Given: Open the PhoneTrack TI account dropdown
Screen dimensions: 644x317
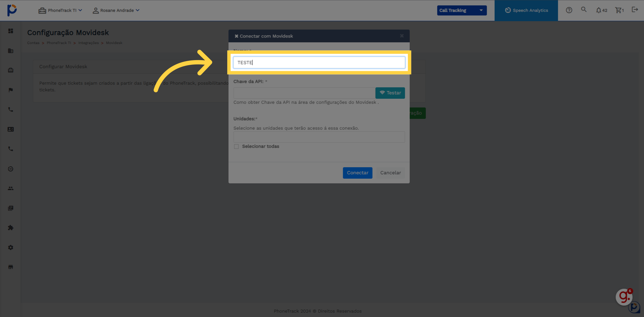Looking at the screenshot, I should (60, 10).
